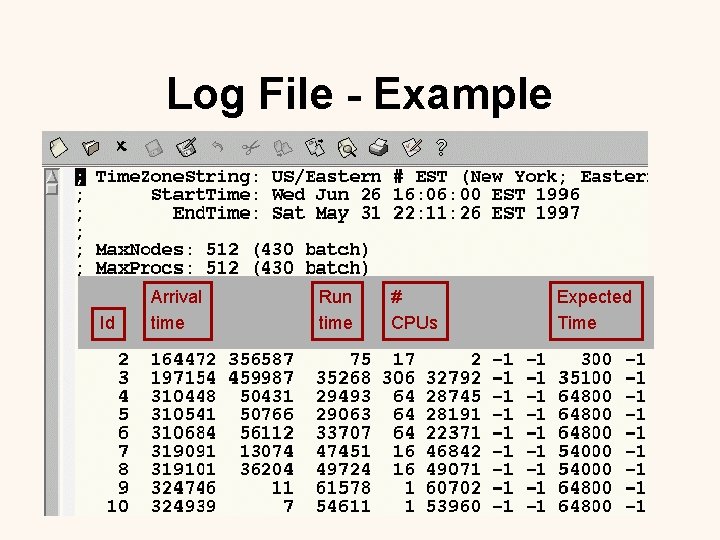The width and height of the screenshot is (720, 540).
Task: Open Help with the question mark icon
Action: coord(441,147)
